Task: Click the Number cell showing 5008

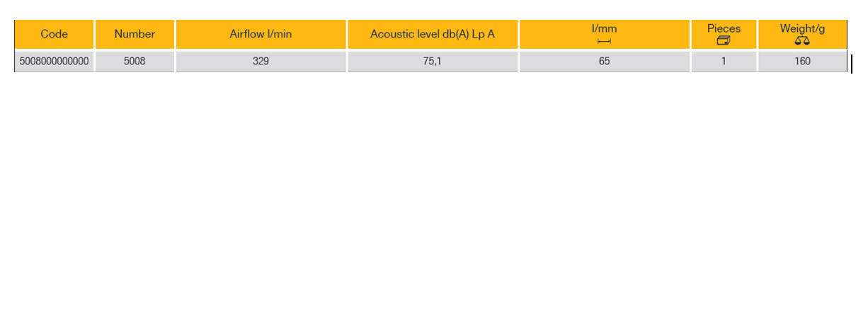Action: (135, 62)
